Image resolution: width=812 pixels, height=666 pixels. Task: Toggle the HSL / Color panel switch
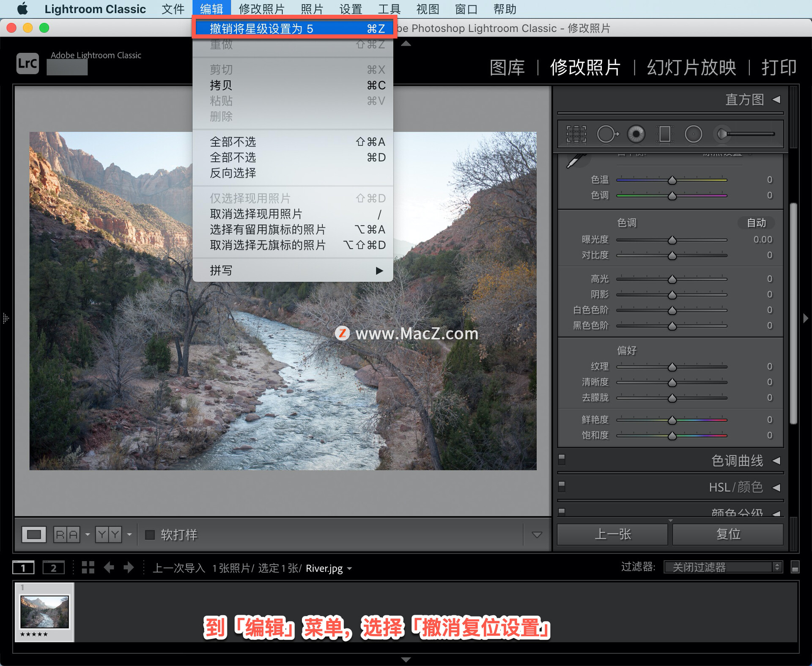click(562, 486)
